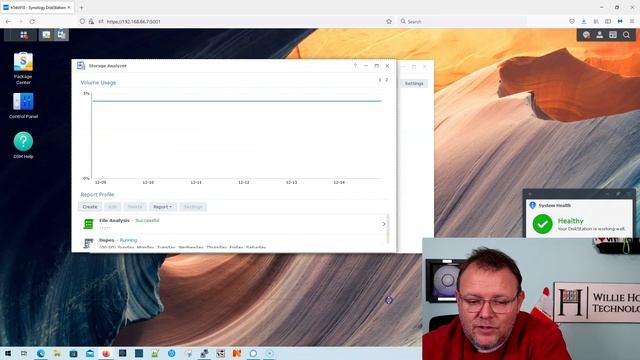Viewport: 640px width, 360px height.
Task: Open the Mail app from the Windows taskbar
Action: pos(90,353)
